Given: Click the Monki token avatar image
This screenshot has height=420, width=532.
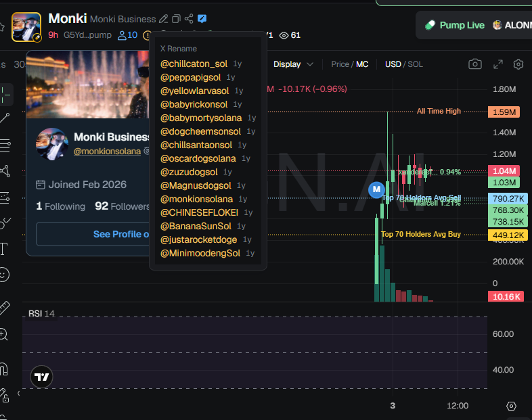Looking at the screenshot, I should (26, 27).
